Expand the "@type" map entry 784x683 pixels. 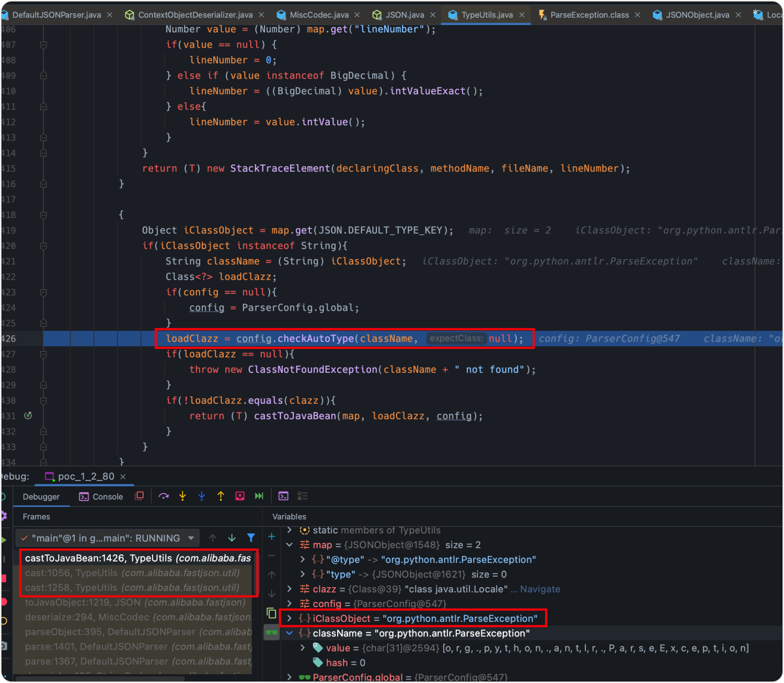303,560
